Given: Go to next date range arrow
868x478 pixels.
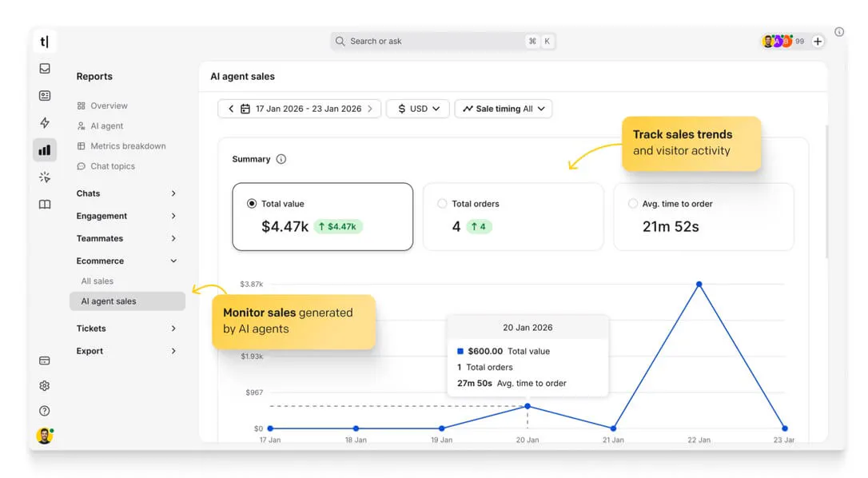Looking at the screenshot, I should (370, 110).
